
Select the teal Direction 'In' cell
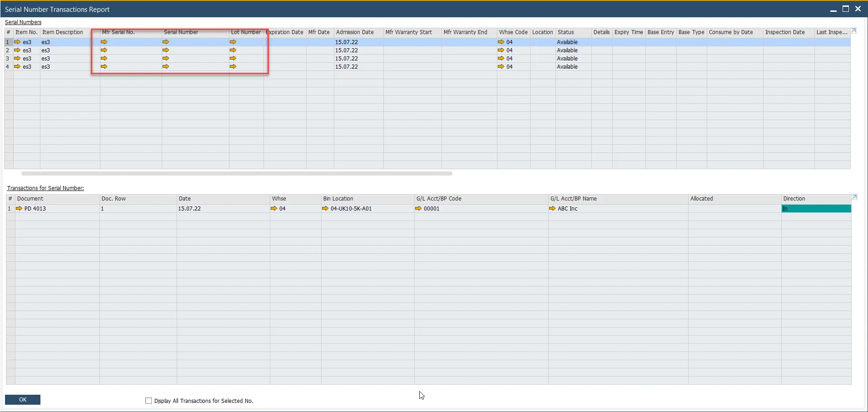[x=816, y=209]
